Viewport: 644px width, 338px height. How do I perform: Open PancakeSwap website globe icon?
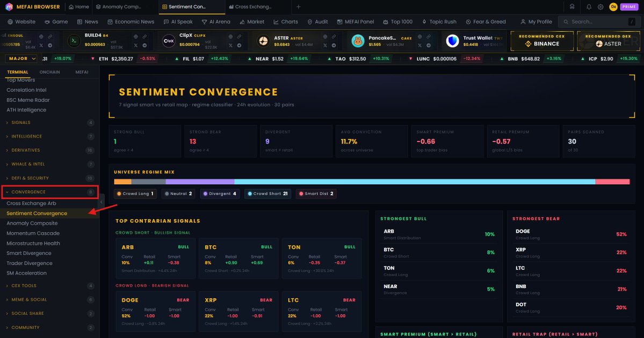(419, 37)
